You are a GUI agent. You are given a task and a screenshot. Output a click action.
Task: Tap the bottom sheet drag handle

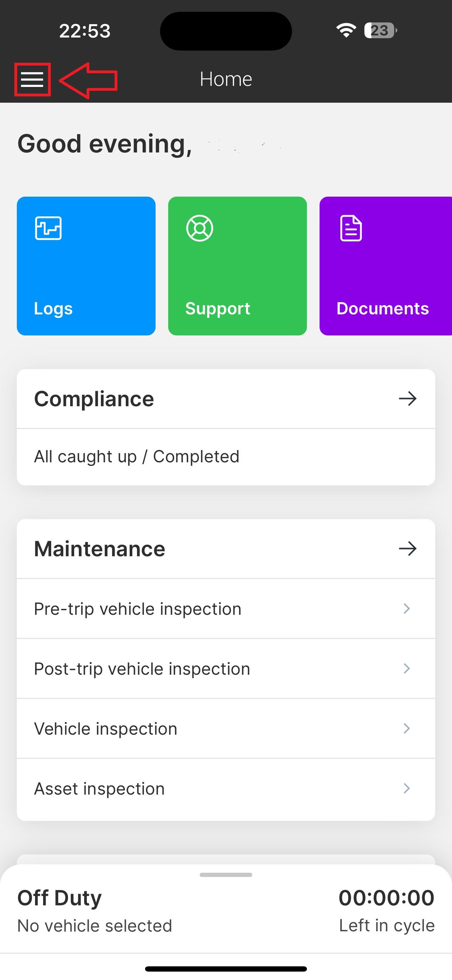[x=226, y=875]
